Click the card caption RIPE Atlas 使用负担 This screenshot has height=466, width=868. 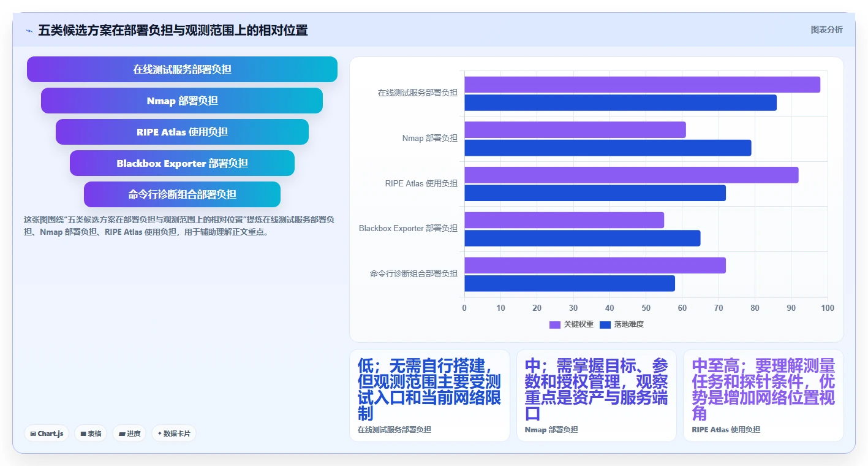726,430
